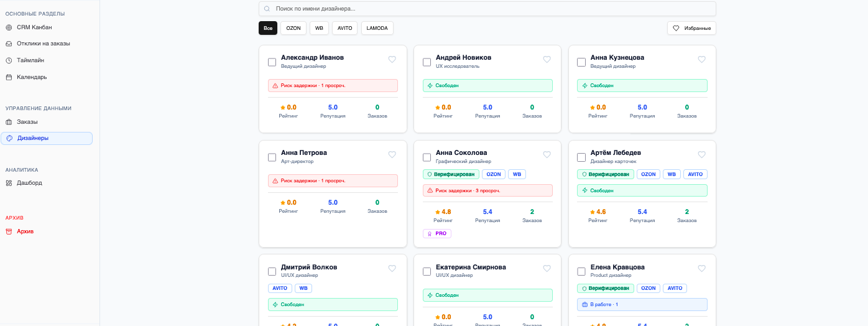
Task: Tick checkbox for Екатерина Смирнова
Action: pos(427,271)
